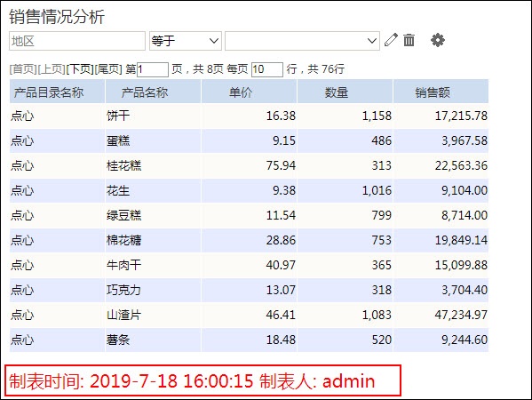Delete filter with trash can icon

[x=409, y=40]
